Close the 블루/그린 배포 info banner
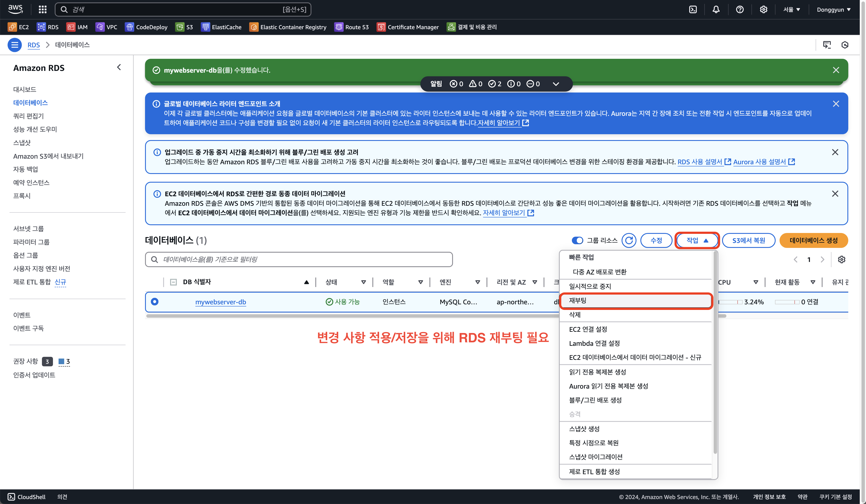 click(835, 152)
